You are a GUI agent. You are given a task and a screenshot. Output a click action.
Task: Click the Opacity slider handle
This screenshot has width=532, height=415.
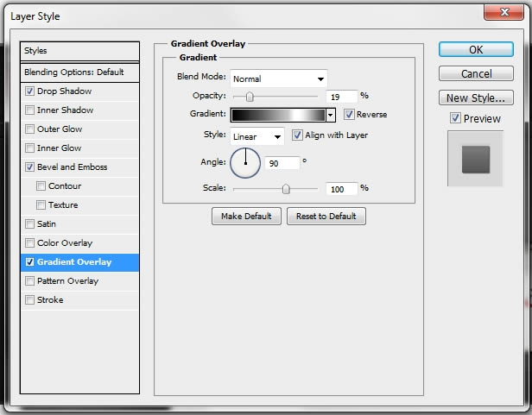pos(250,97)
